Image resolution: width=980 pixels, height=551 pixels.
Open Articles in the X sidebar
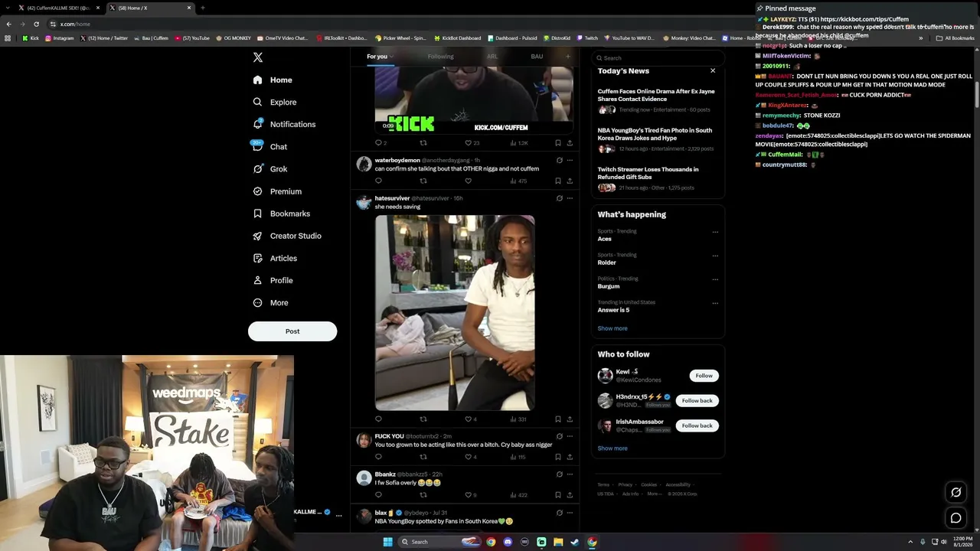point(275,258)
